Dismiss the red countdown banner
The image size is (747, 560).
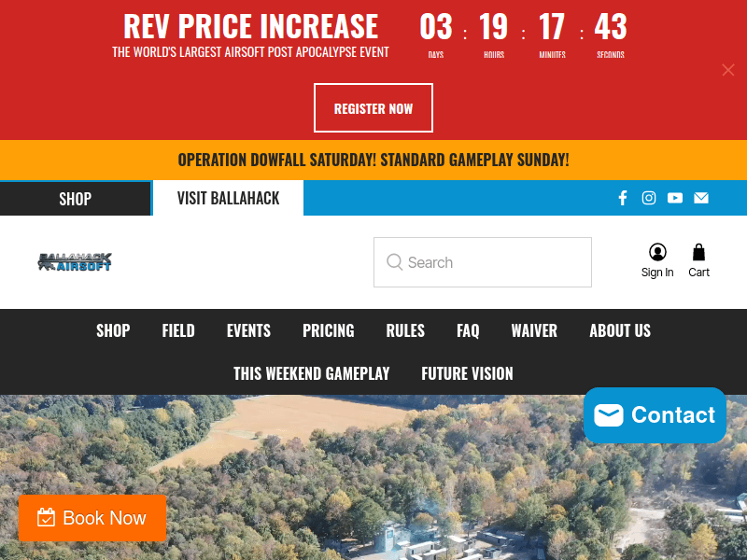click(x=727, y=70)
